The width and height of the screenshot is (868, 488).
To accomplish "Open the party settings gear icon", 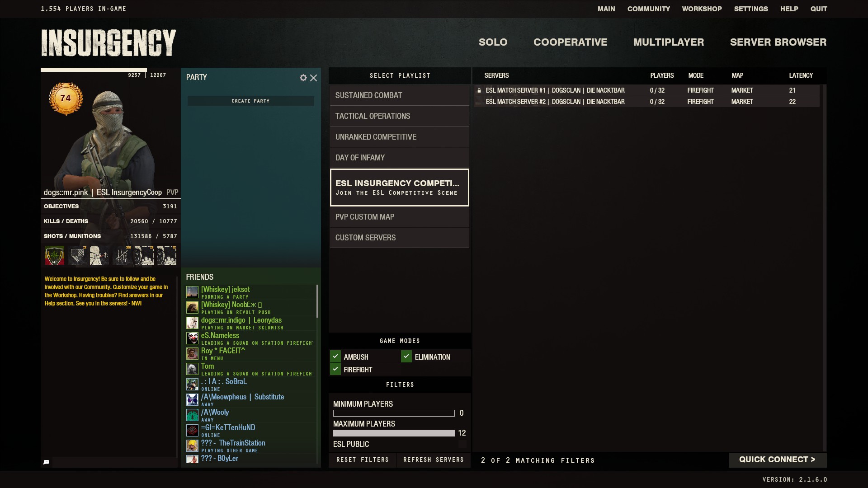I will point(303,78).
